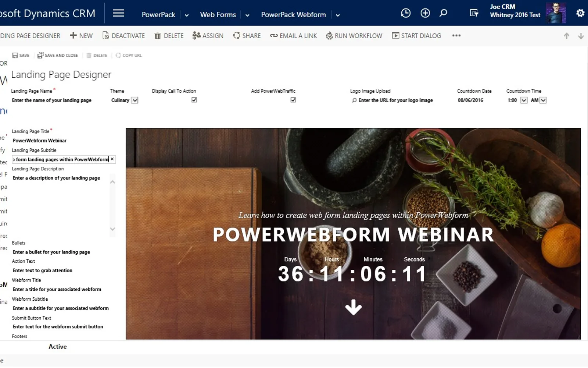Toggle Display Call To Action checkbox
Viewport: 588px width, 368px height.
click(194, 100)
